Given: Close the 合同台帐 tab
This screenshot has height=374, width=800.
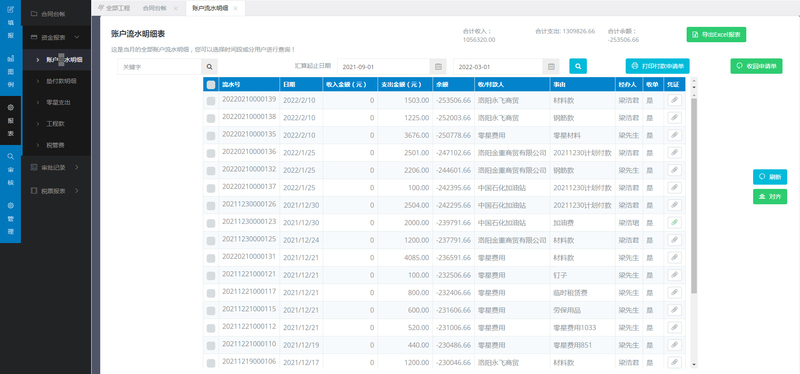Looking at the screenshot, I should 176,9.
